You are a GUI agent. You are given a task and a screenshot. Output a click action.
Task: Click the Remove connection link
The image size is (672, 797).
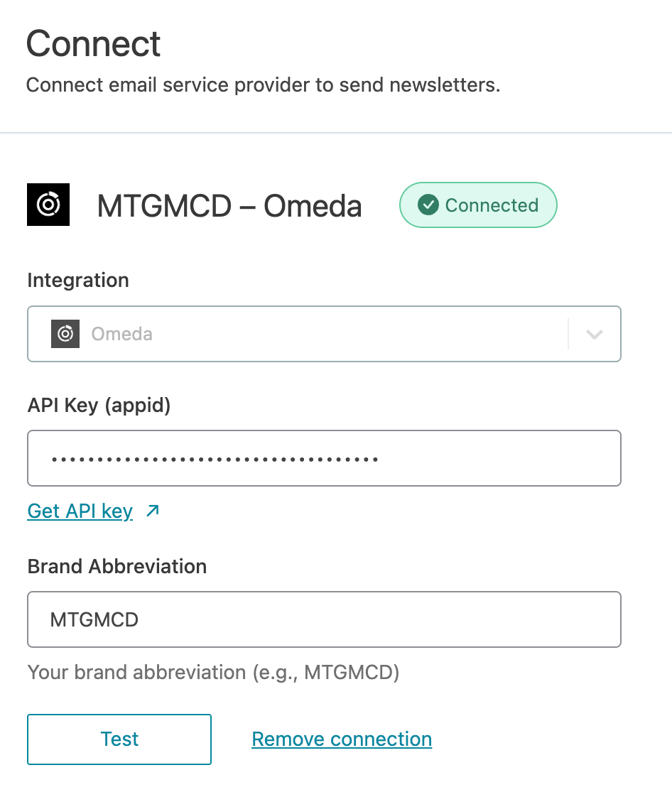tap(342, 739)
